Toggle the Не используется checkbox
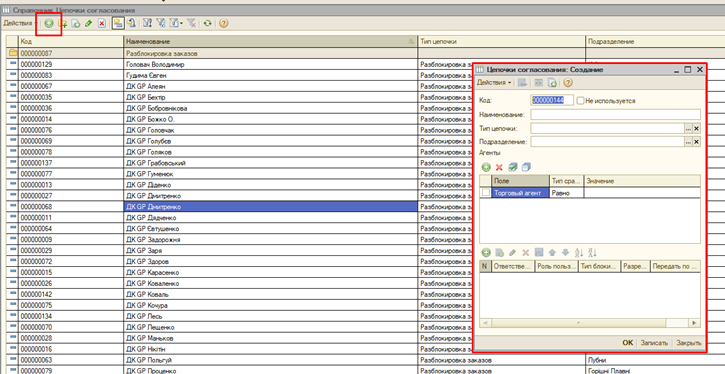Viewport: 725px width, 374px height. (x=581, y=100)
